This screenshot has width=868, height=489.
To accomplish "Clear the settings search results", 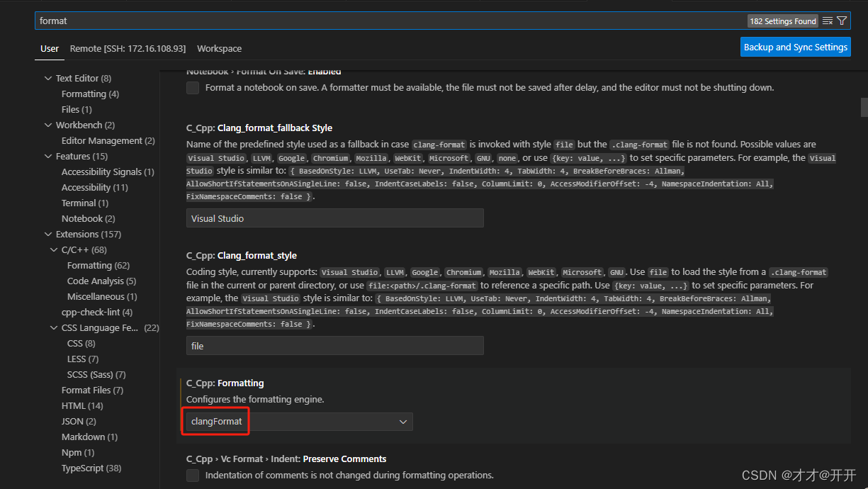I will [x=828, y=21].
